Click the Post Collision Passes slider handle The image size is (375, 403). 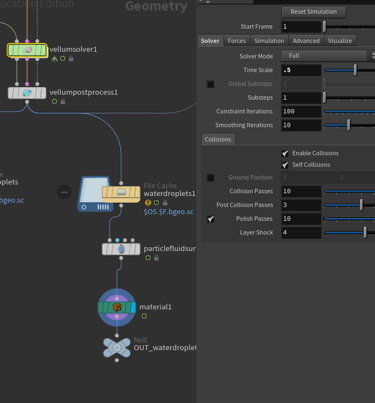point(361,205)
